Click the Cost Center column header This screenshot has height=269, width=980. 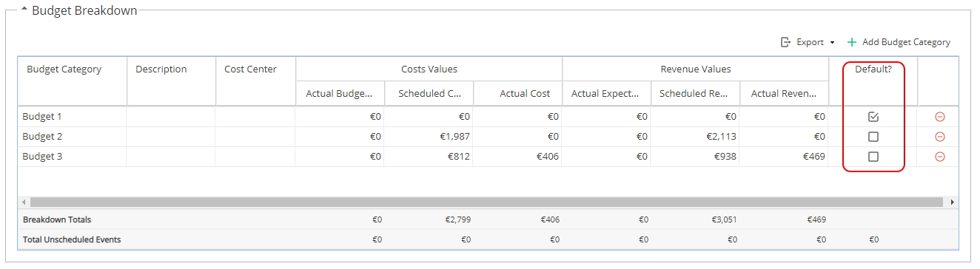pyautogui.click(x=256, y=81)
